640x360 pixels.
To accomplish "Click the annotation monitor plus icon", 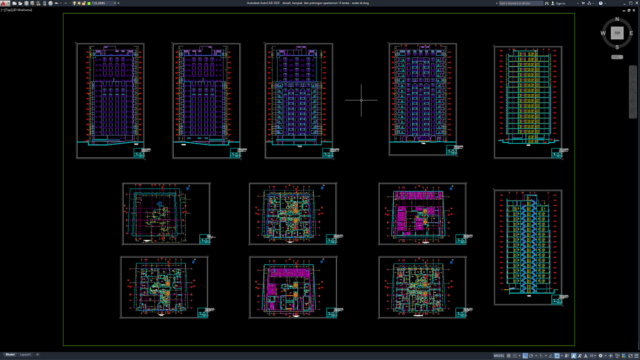I will [x=611, y=356].
